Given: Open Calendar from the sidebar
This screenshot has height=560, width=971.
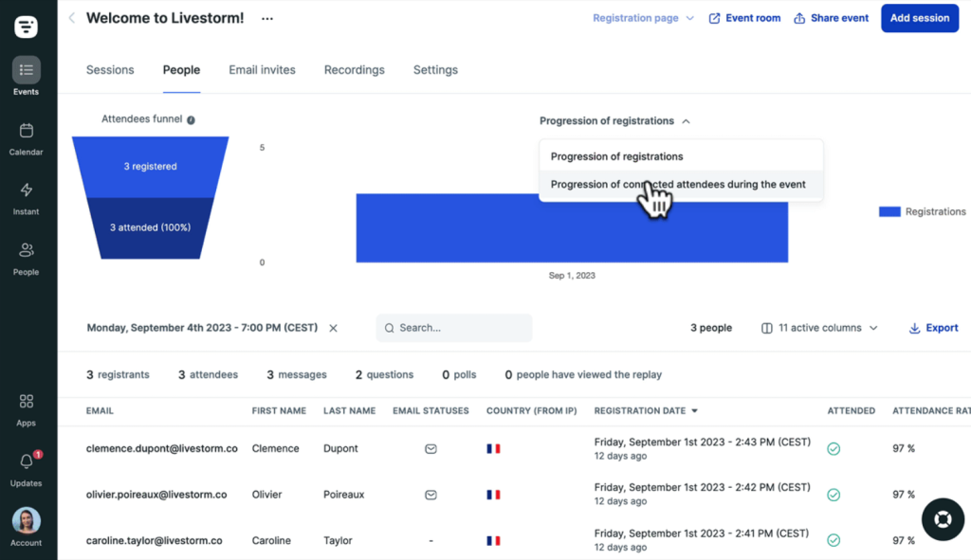Looking at the screenshot, I should 26,137.
